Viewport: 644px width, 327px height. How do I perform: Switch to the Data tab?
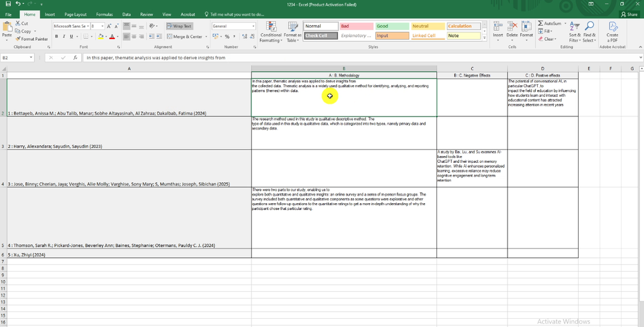point(126,14)
